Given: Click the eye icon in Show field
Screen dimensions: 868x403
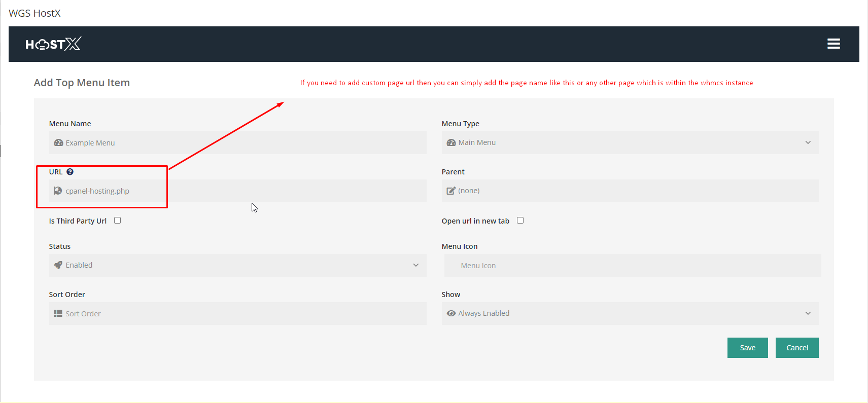Looking at the screenshot, I should 450,313.
